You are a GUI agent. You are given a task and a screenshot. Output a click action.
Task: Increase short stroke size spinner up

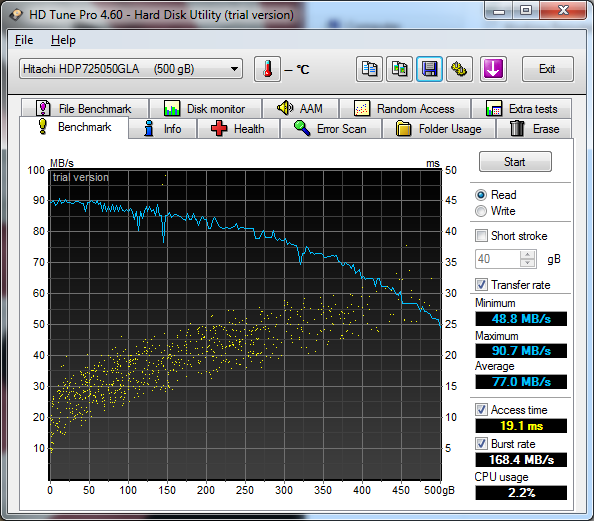pyautogui.click(x=527, y=255)
